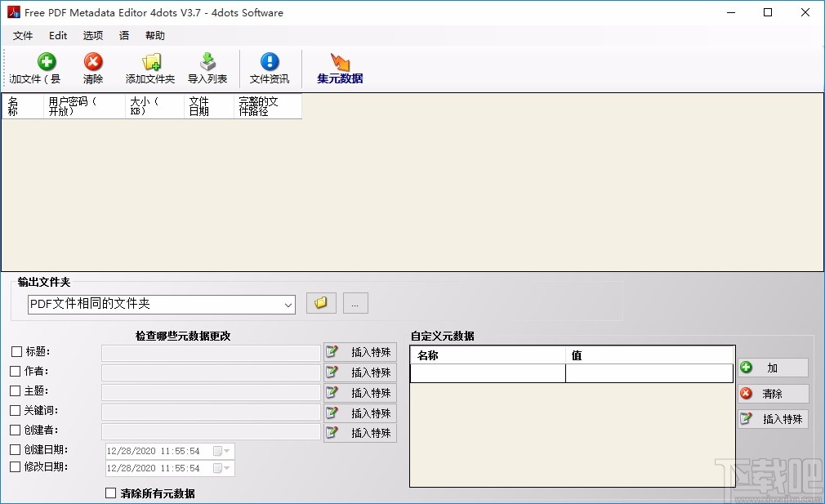Open the output folder dropdown list
This screenshot has height=504, width=825.
290,303
